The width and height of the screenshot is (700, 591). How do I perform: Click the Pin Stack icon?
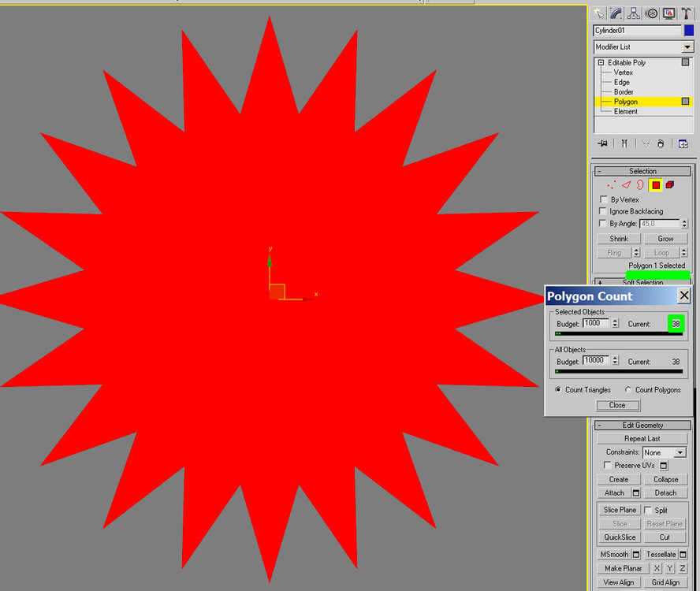pyautogui.click(x=603, y=143)
